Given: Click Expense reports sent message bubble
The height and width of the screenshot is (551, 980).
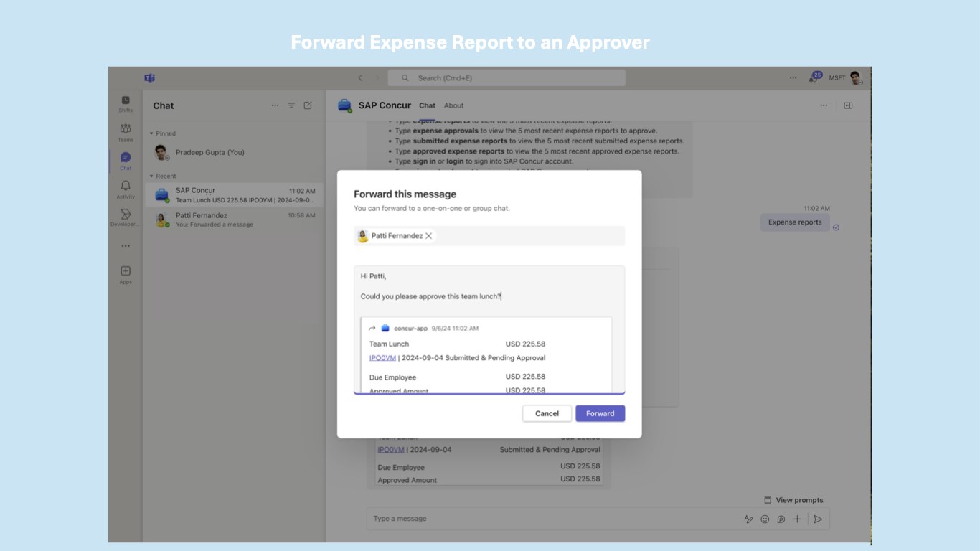Looking at the screenshot, I should click(x=795, y=222).
